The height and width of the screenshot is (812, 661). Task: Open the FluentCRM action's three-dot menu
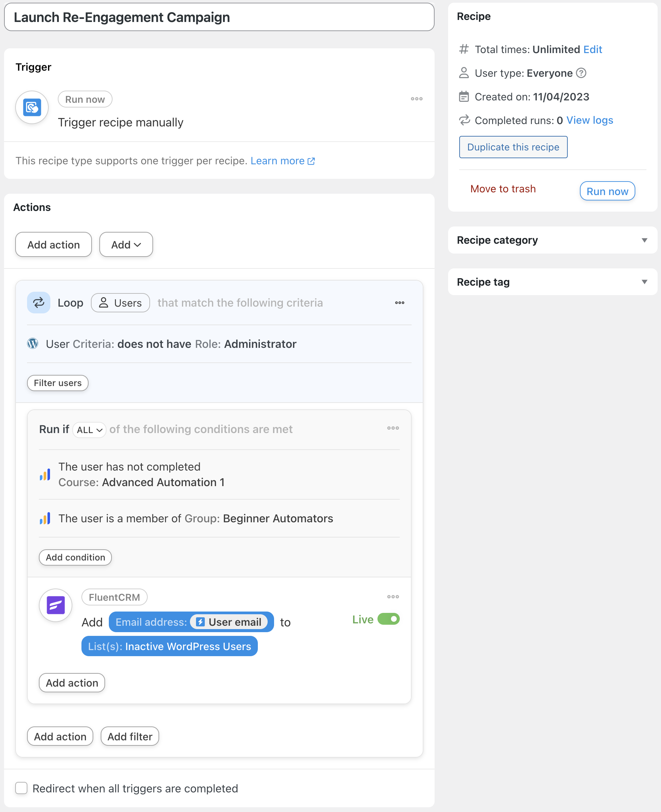393,597
